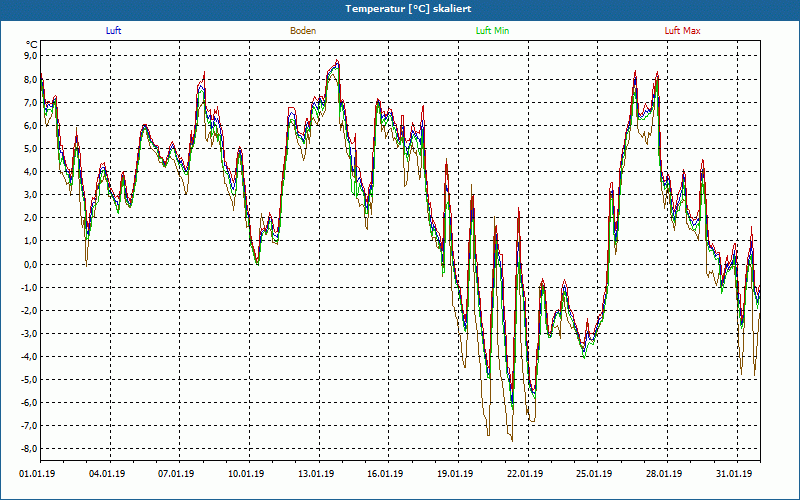Screen dimensions: 800x500
Task: Click the 13.01.19 date label
Action: [316, 474]
